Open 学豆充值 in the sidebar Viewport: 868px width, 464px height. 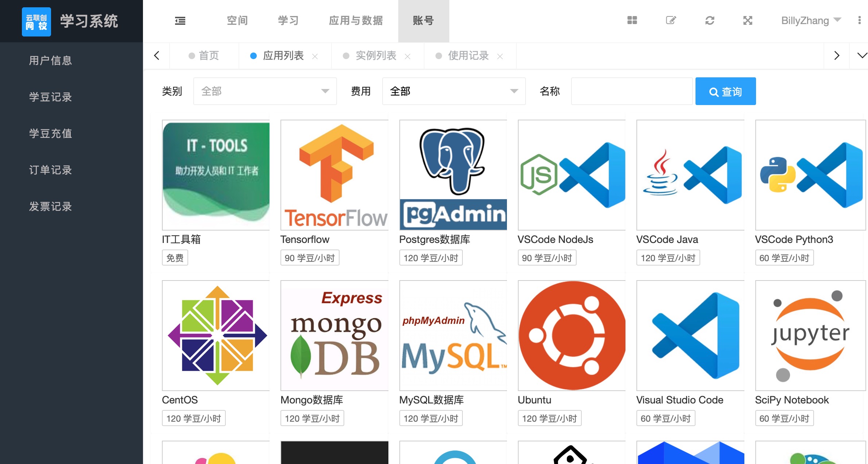(x=50, y=134)
